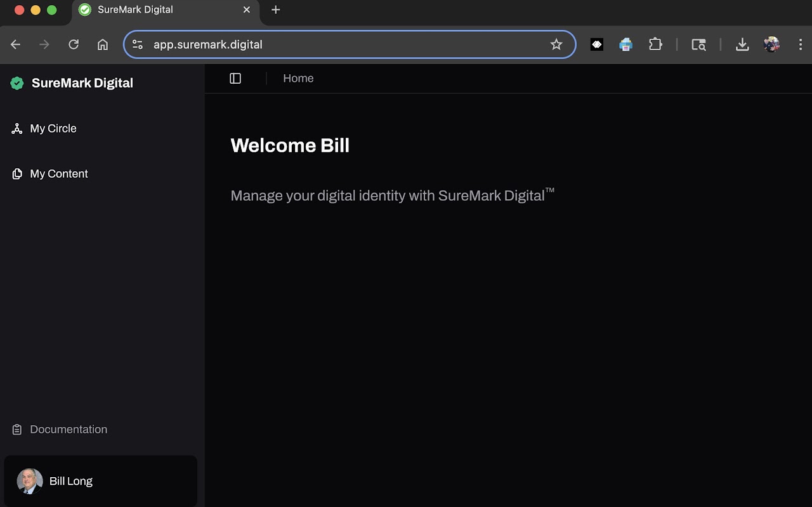Open Chrome profile avatar

click(x=772, y=44)
